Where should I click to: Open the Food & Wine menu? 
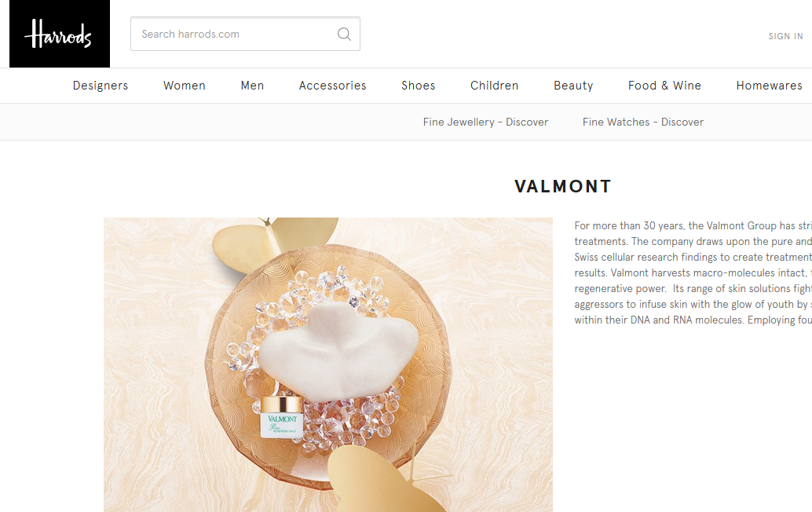(664, 86)
